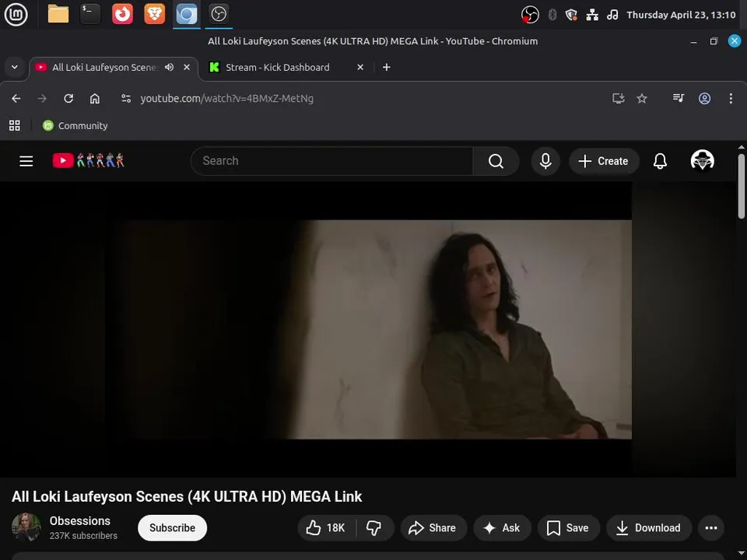Focus the address bar URL
The width and height of the screenshot is (747, 560).
tap(226, 99)
